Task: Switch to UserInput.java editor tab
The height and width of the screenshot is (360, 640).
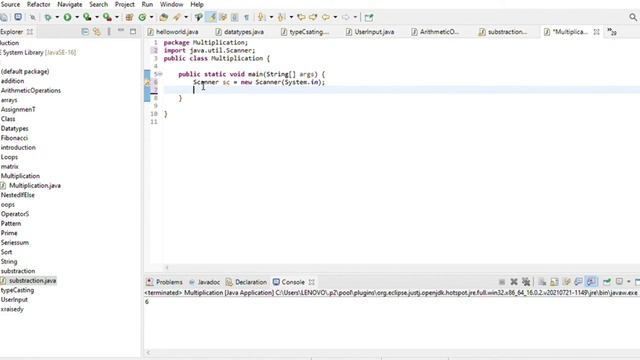Action: tap(370, 32)
